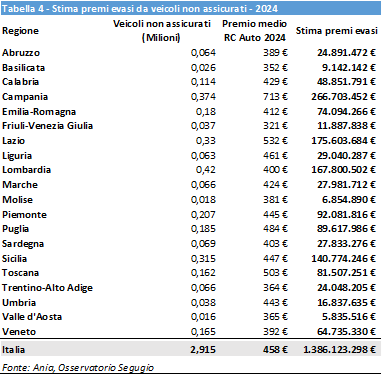Select the 'Regione' column header
This screenshot has width=382, height=375.
tap(20, 31)
